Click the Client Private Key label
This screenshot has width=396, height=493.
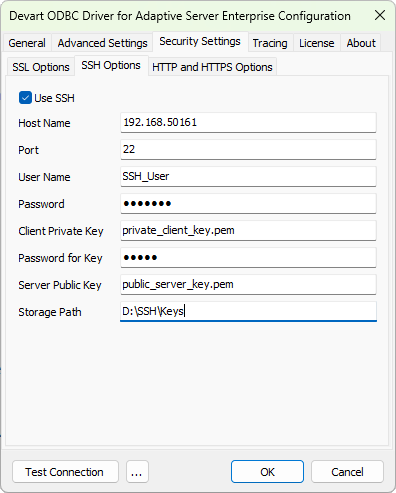tap(61, 231)
